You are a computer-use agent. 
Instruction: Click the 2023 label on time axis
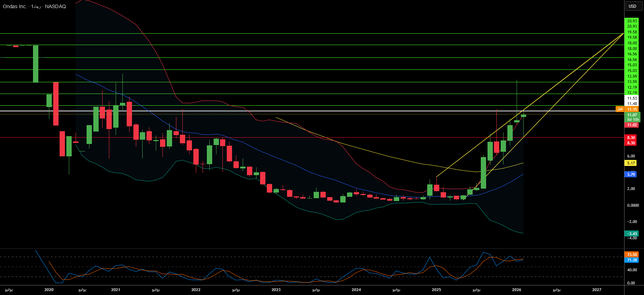[x=276, y=290]
